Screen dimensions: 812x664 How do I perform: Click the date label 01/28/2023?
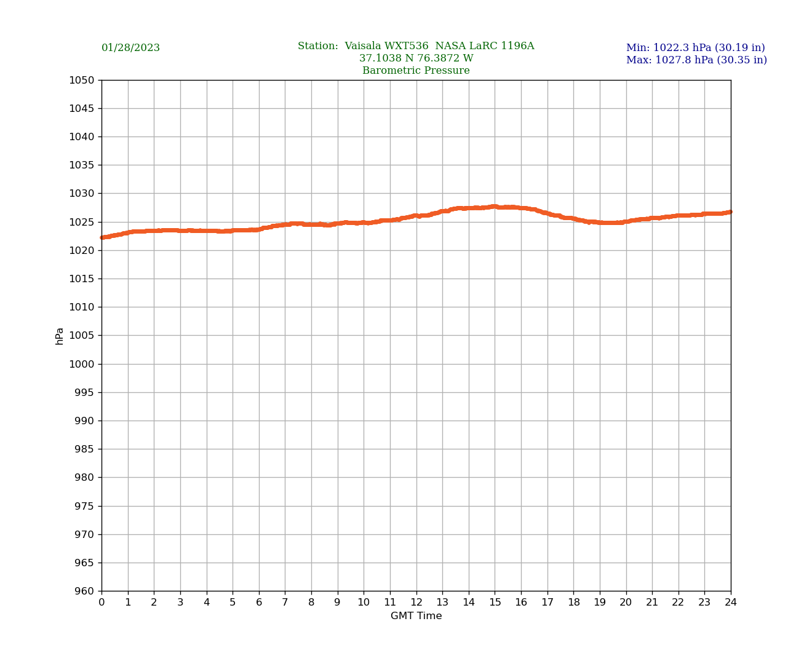pyautogui.click(x=130, y=48)
